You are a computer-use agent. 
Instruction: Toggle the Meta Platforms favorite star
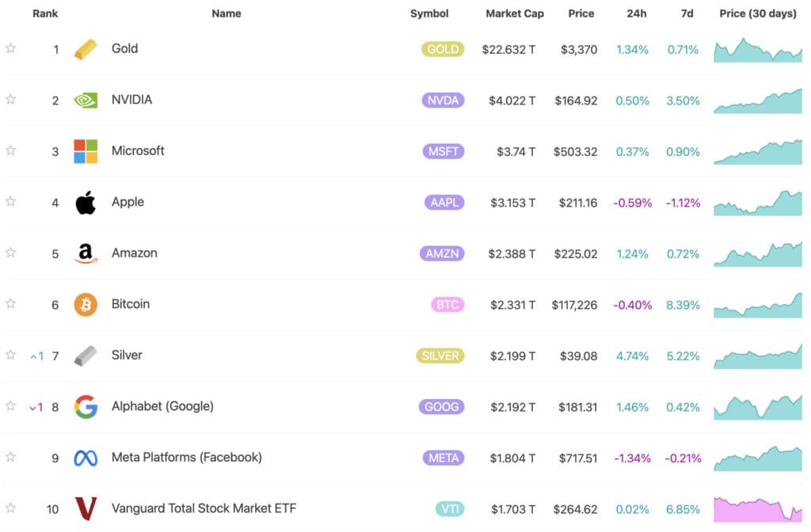[x=10, y=457]
